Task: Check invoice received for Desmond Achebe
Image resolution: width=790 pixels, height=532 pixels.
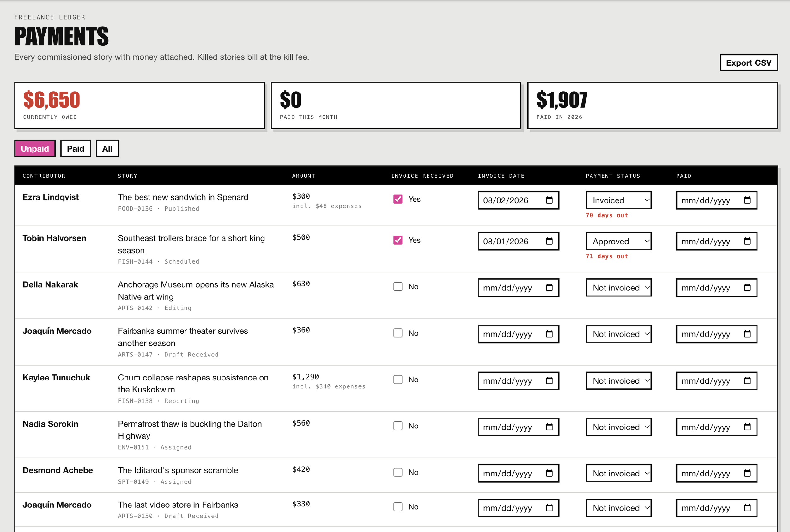Action: (398, 472)
